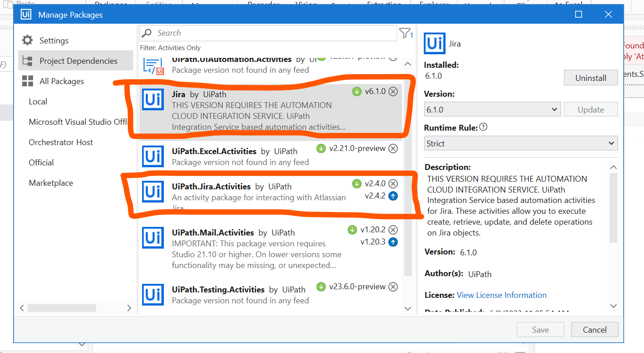Click green installed icon for UiPath.Testing.Activities
The width and height of the screenshot is (644, 353).
321,287
